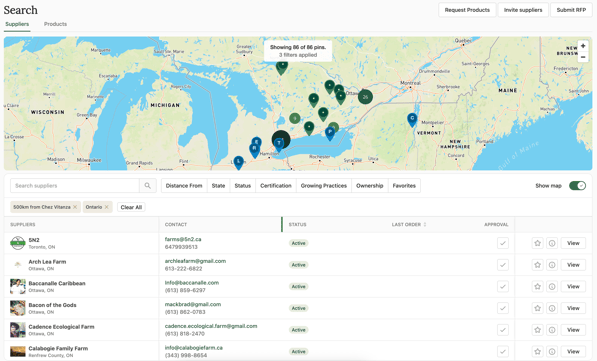Screen dimensions: 597x361
Task: Open info icon for Bacon of the Gods
Action: 552,308
